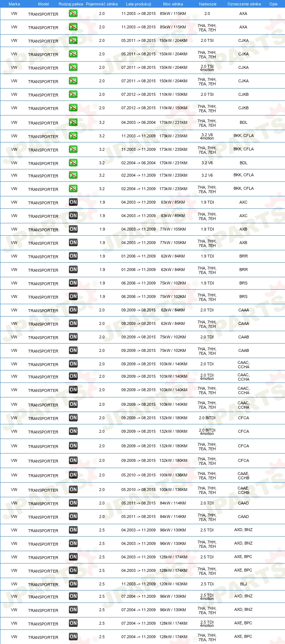Image resolution: width=285 pixels, height=644 pixels.
Task: Click the Lata produkcji column header
Action: [138, 4]
